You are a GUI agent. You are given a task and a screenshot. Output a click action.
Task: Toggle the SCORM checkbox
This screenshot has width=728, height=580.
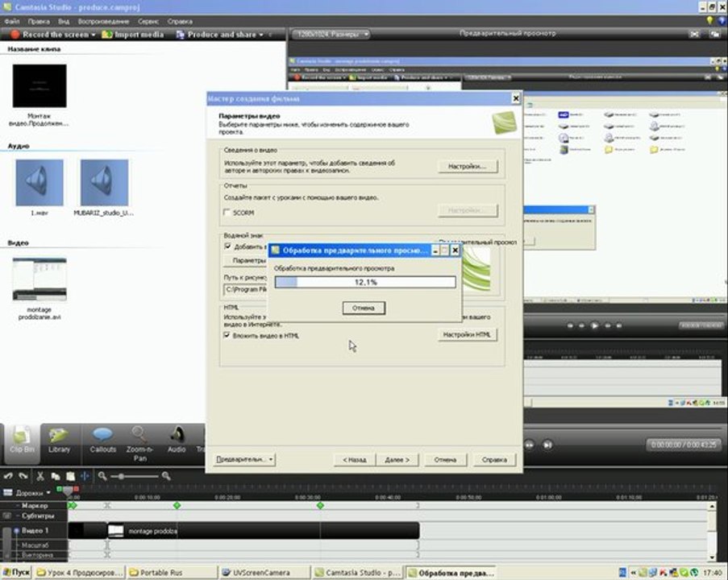pos(227,213)
